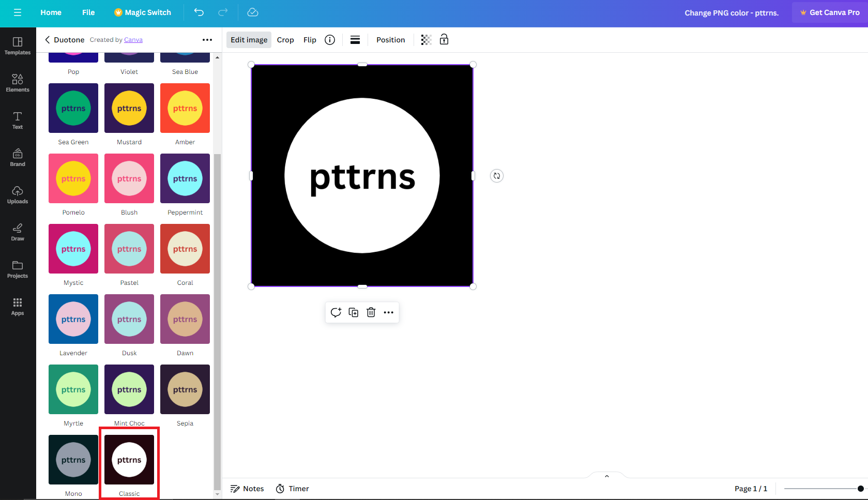This screenshot has width=868, height=500.
Task: Open the Templates panel
Action: [18, 46]
